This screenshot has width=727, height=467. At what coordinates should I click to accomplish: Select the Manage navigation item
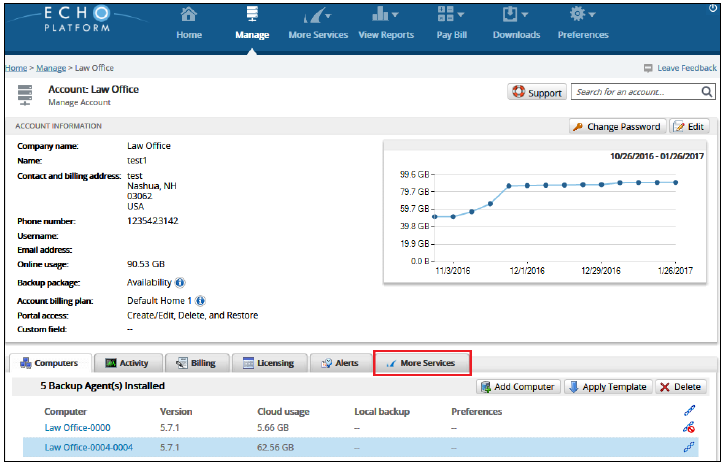252,24
